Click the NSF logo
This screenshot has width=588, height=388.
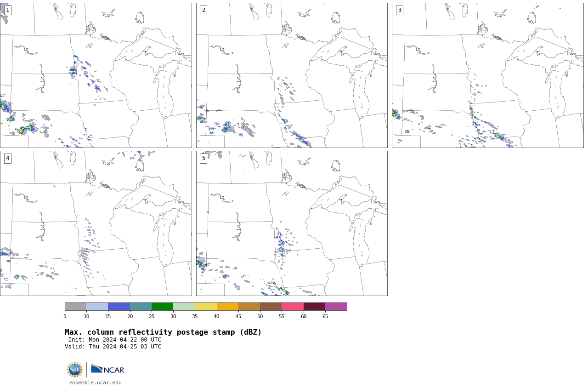(74, 370)
